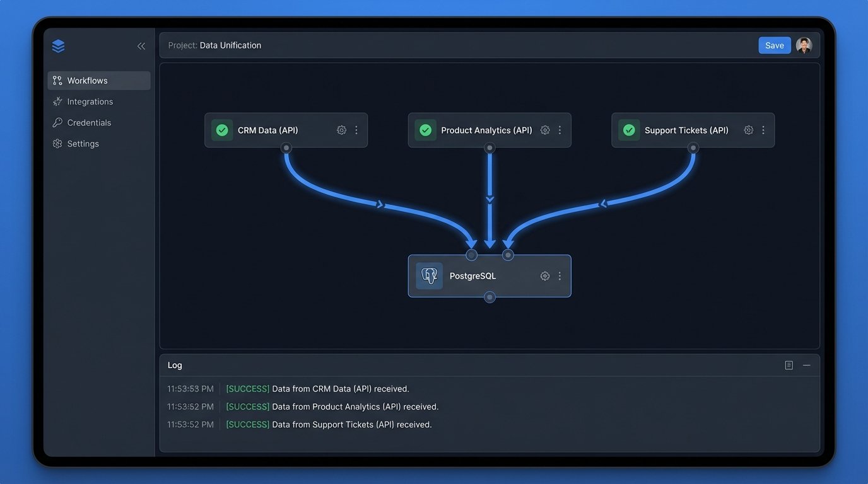This screenshot has width=868, height=484.
Task: Click the stacked layers app logo
Action: (x=59, y=46)
